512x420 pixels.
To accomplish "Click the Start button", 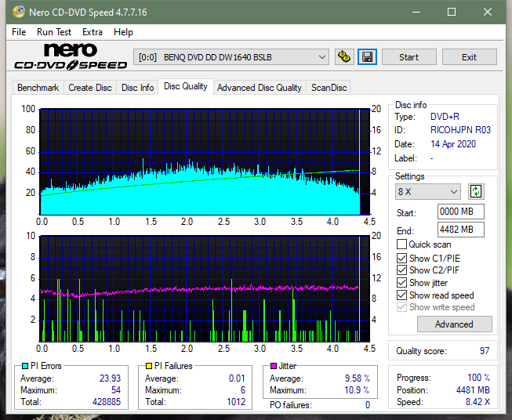I will 409,57.
